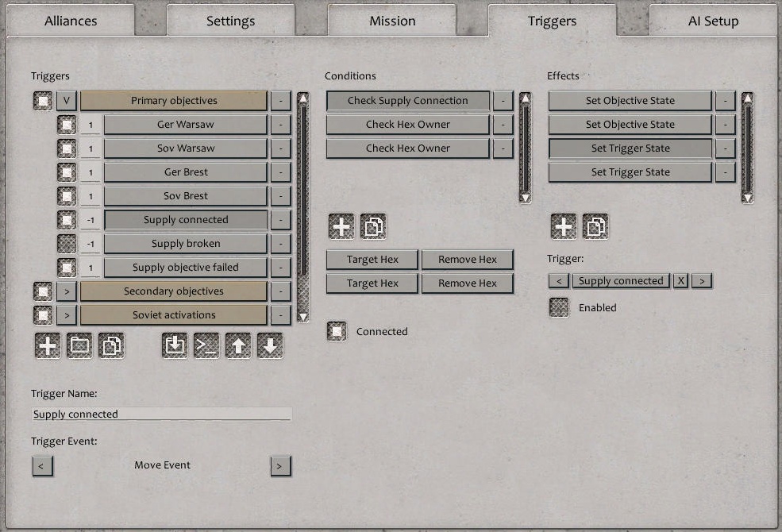
Task: Click triggers list scroll down arrow
Action: point(303,317)
